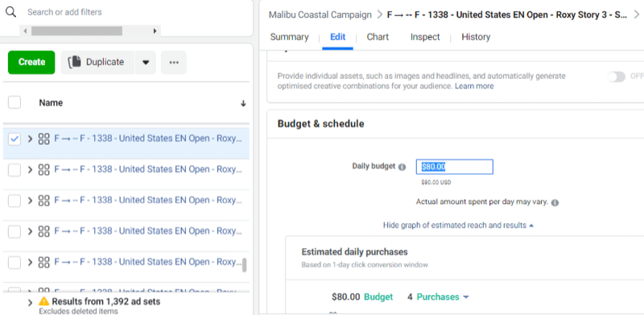The image size is (644, 315).
Task: Open the dropdown arrow beside Duplicate
Action: click(146, 63)
